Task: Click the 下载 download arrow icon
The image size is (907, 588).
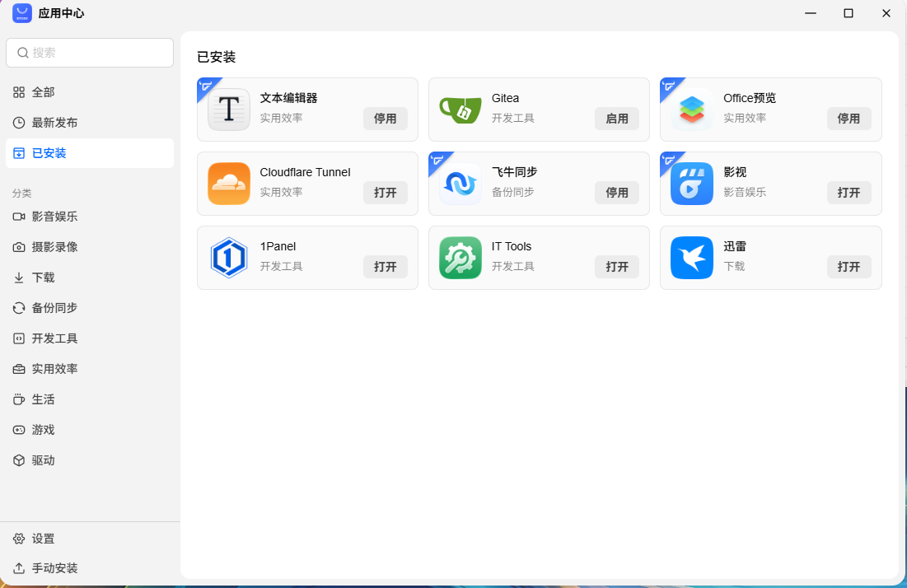Action: [x=19, y=278]
